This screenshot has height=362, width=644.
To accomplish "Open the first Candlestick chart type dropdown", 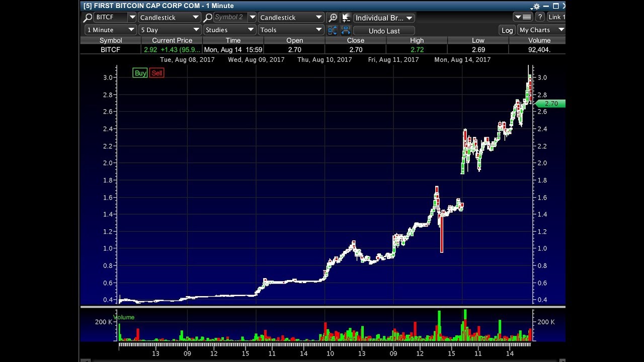I will click(170, 17).
